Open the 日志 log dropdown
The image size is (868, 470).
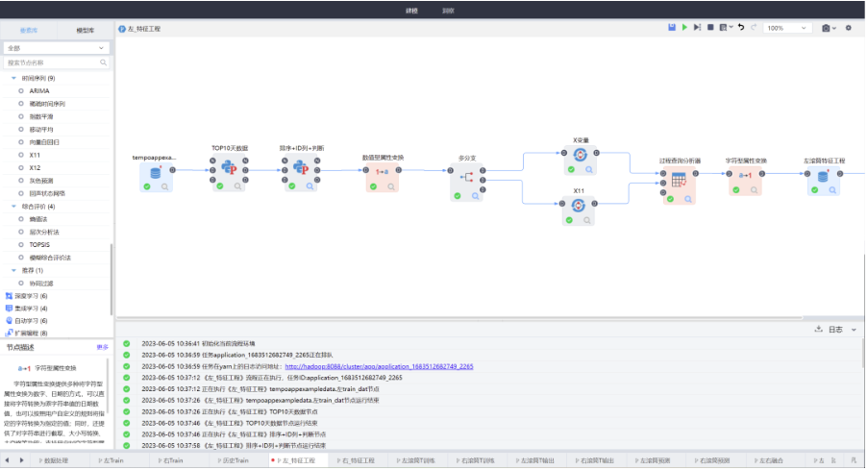click(837, 329)
